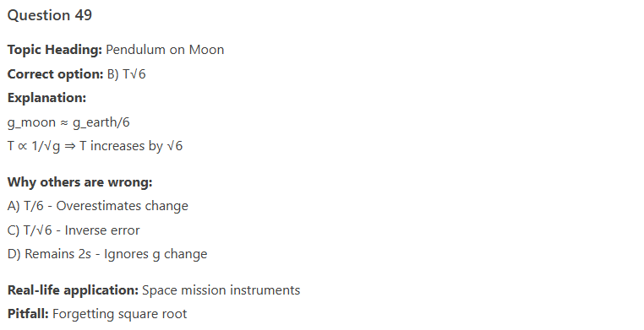Click the Space mission instruments text

[x=221, y=290]
